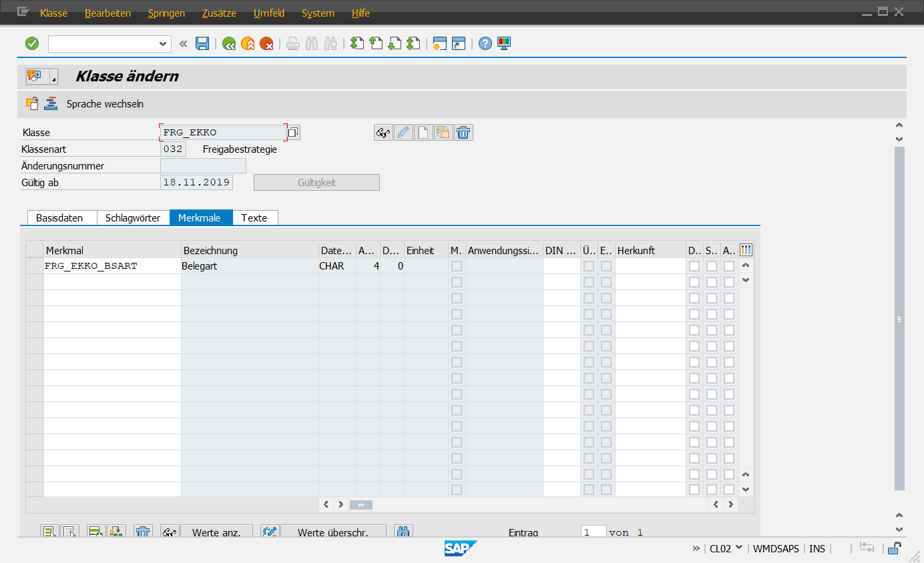This screenshot has width=924, height=563.
Task: Enable the A column checkbox for FRG_EKKO_BSART
Action: click(729, 266)
